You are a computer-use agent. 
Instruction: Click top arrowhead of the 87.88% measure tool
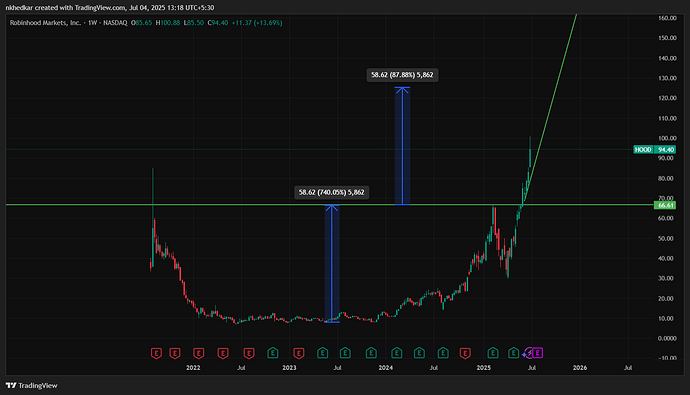coord(402,90)
